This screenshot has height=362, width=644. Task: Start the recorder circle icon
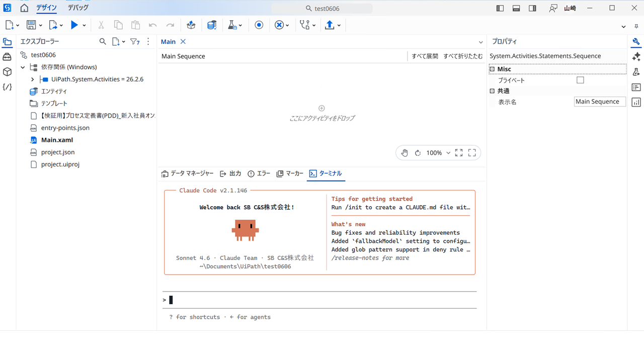point(259,25)
